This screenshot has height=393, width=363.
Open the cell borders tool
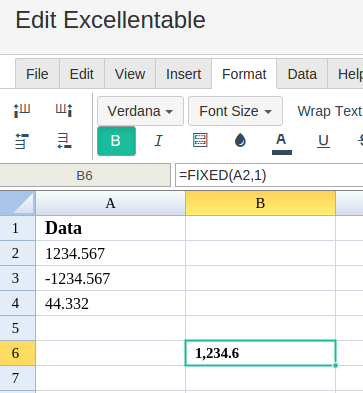[x=200, y=141]
